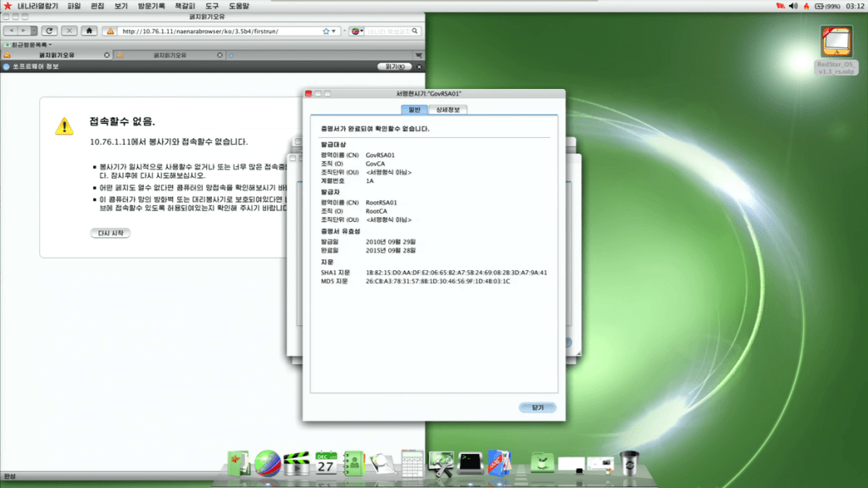Open the 책갈피 menu

(x=185, y=6)
